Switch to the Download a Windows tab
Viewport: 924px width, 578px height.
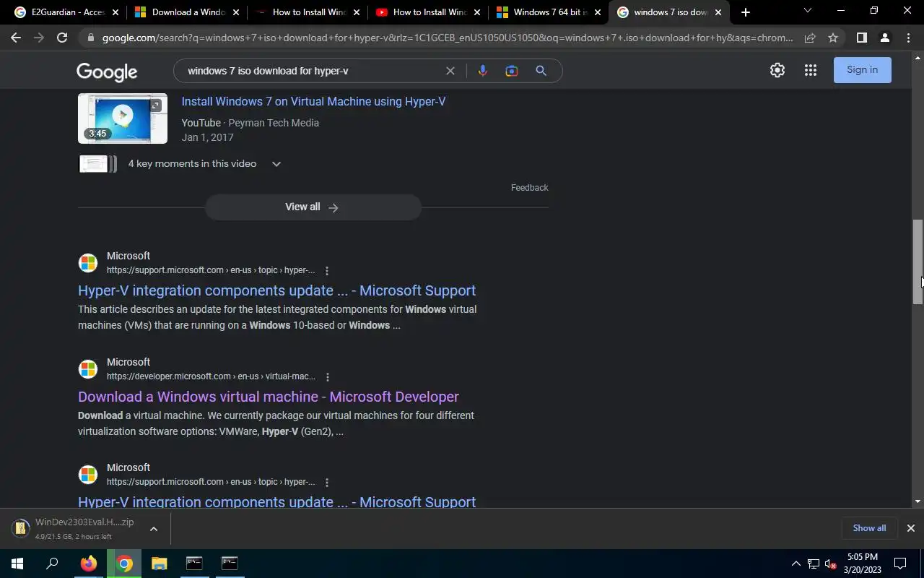187,12
